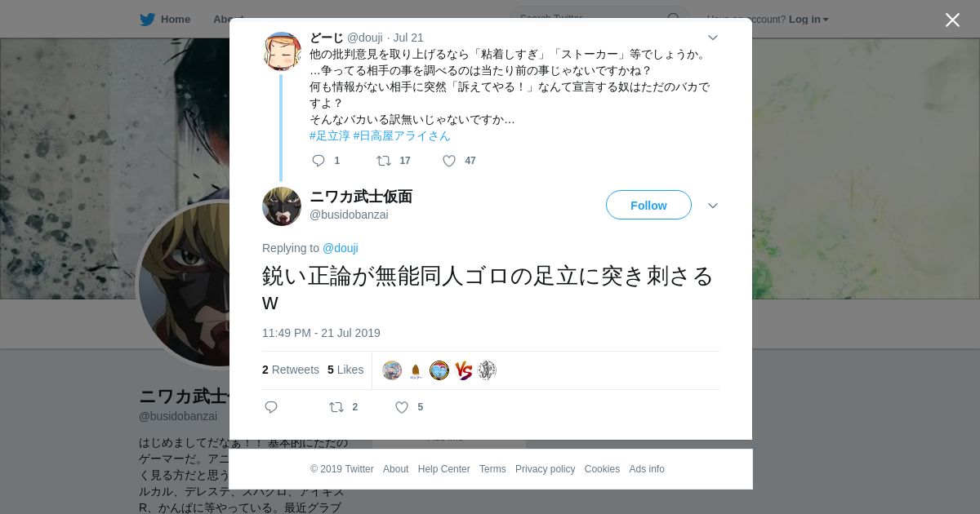Expand the more options chevron on douji's tweet
Screen dimensions: 980x514
pyautogui.click(x=712, y=38)
